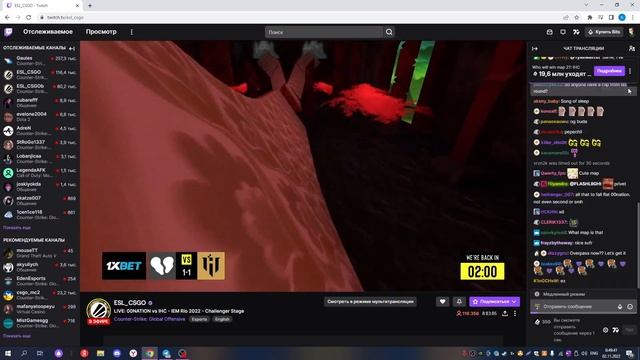640x360 pixels.
Task: Unfollow with the heart button
Action: point(442,302)
